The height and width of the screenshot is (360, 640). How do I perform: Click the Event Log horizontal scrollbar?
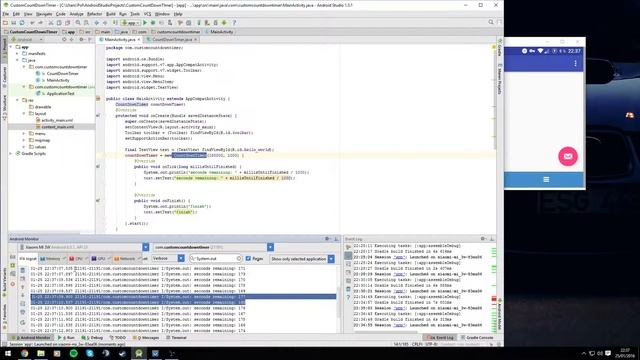pyautogui.click(x=386, y=332)
